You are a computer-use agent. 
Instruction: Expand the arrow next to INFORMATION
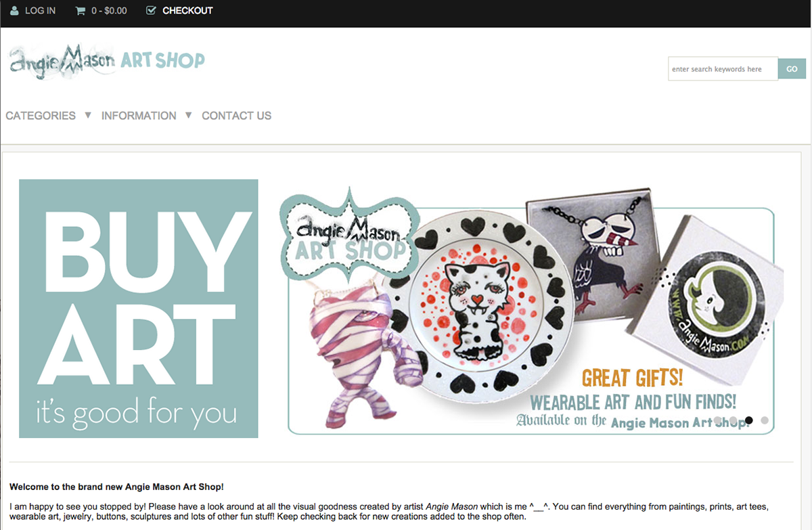click(189, 115)
